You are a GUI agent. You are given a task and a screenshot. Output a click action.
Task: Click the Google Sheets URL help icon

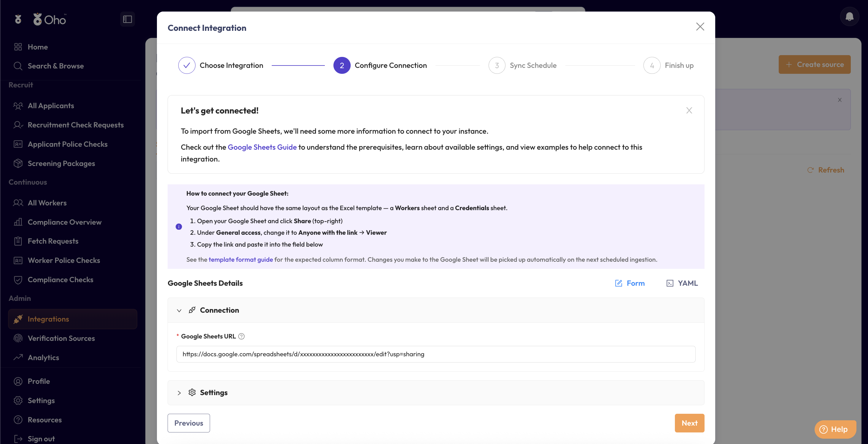tap(241, 336)
